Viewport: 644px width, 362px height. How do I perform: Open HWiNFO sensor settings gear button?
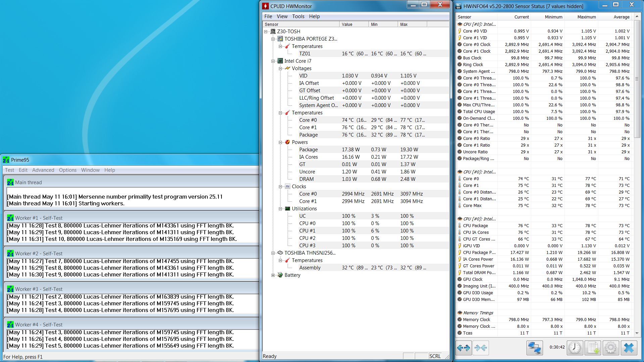coord(610,348)
